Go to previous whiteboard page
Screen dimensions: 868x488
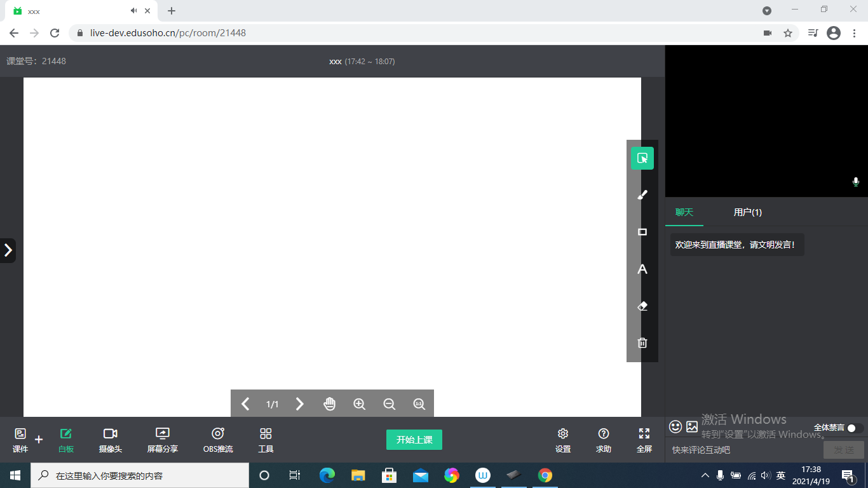coord(245,403)
